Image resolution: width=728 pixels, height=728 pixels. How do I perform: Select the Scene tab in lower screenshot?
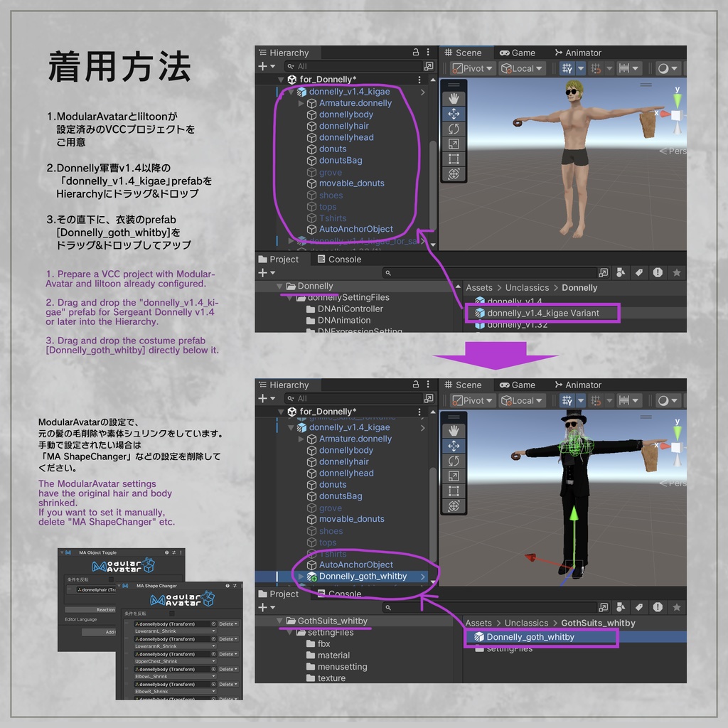pyautogui.click(x=463, y=385)
